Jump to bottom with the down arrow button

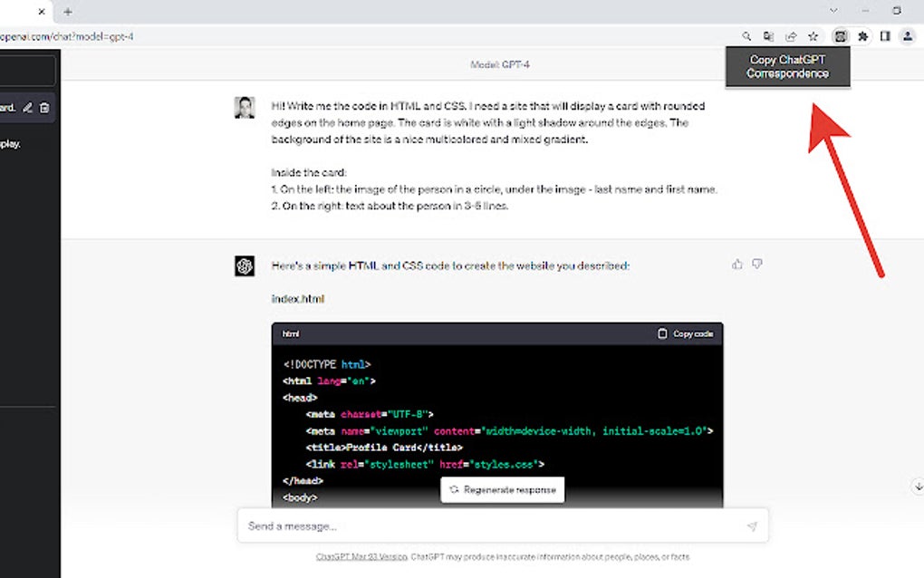(x=918, y=486)
